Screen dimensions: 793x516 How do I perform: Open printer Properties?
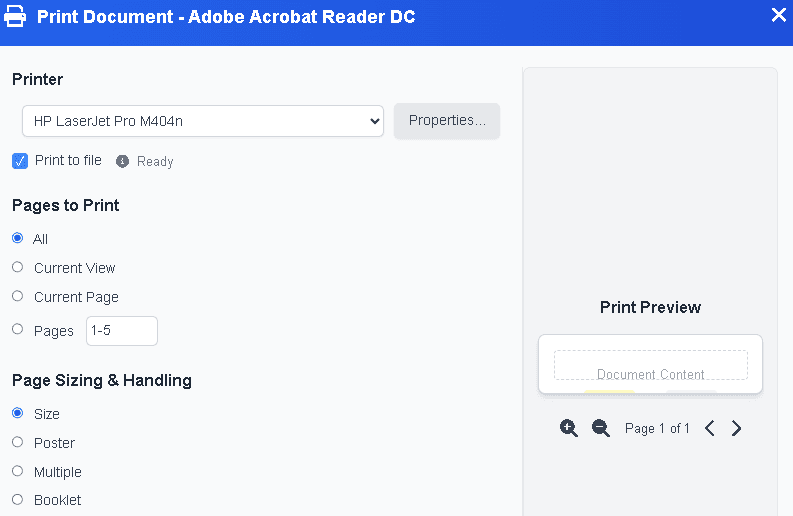coord(447,121)
